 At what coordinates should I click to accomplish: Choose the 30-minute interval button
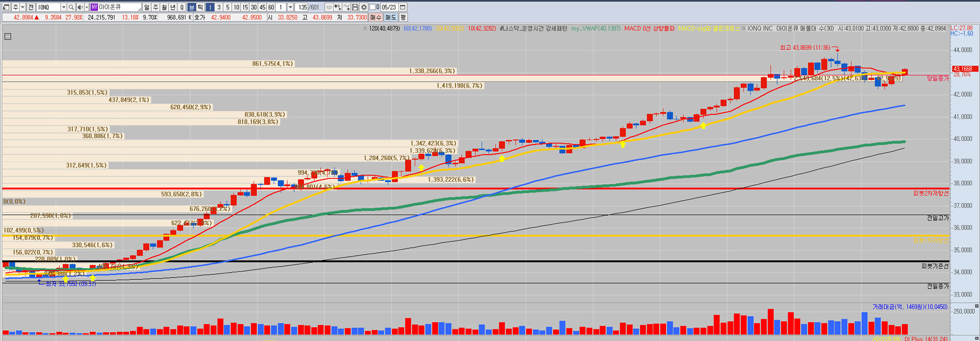(x=254, y=7)
